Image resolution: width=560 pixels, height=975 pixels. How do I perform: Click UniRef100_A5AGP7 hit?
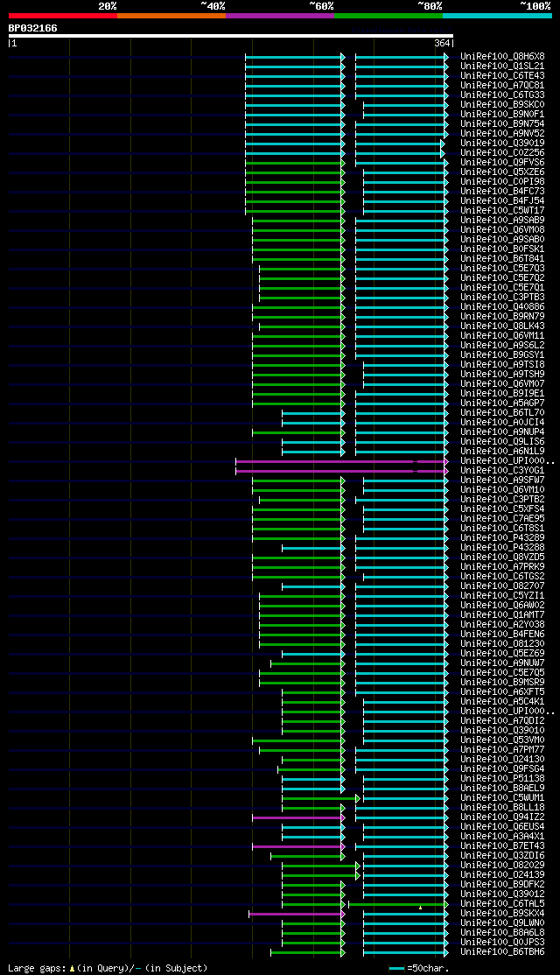tap(503, 403)
